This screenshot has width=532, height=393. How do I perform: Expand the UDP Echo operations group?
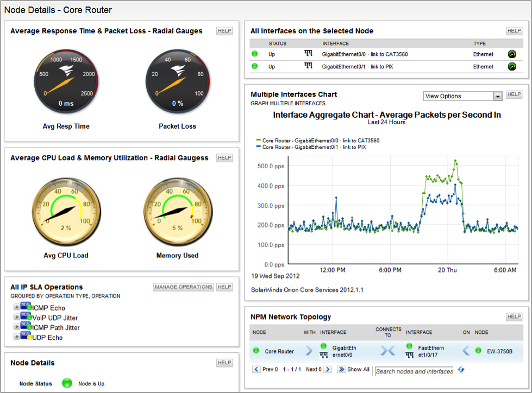click(16, 337)
